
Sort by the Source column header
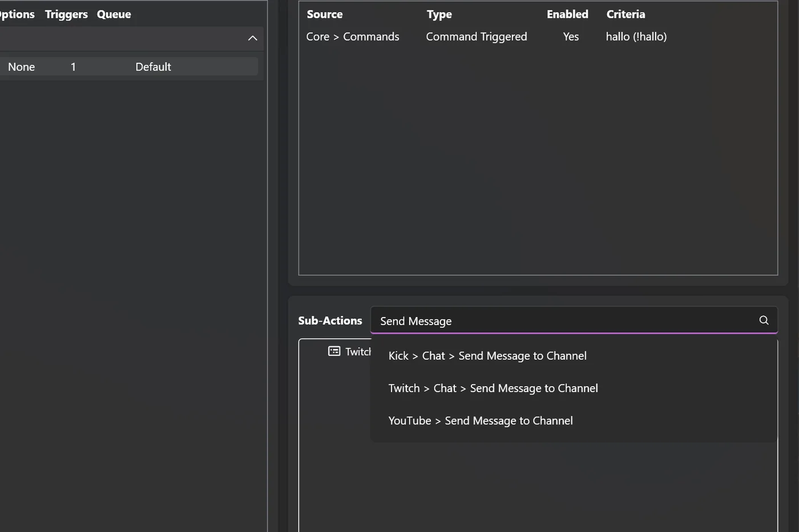pyautogui.click(x=325, y=14)
